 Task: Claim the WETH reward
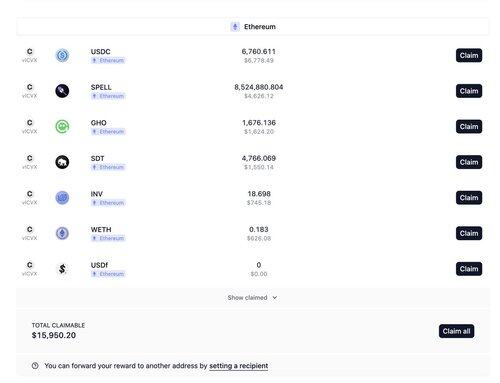coord(469,233)
